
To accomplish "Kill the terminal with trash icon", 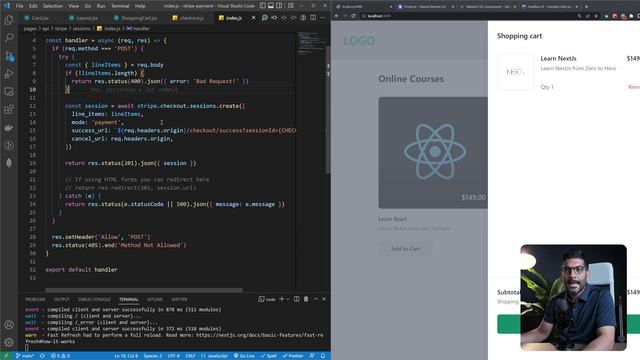I will pyautogui.click(x=306, y=299).
